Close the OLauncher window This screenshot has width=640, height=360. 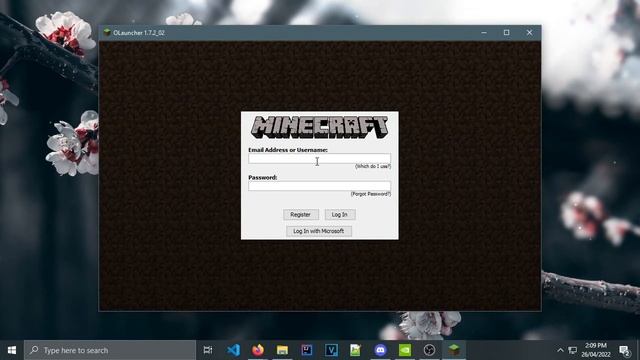click(x=529, y=33)
